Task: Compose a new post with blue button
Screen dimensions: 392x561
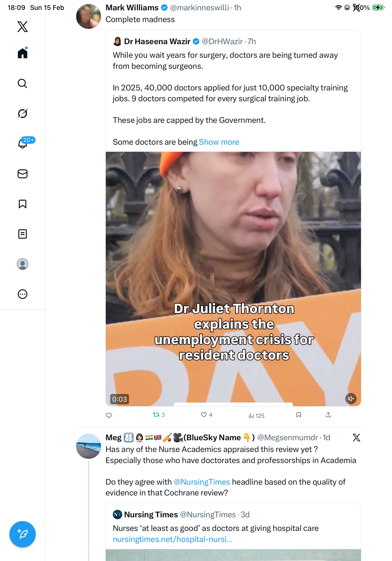Action: click(x=23, y=534)
